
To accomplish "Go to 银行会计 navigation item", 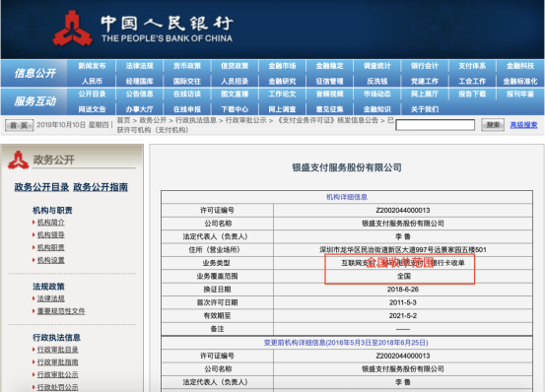I will 425,66.
